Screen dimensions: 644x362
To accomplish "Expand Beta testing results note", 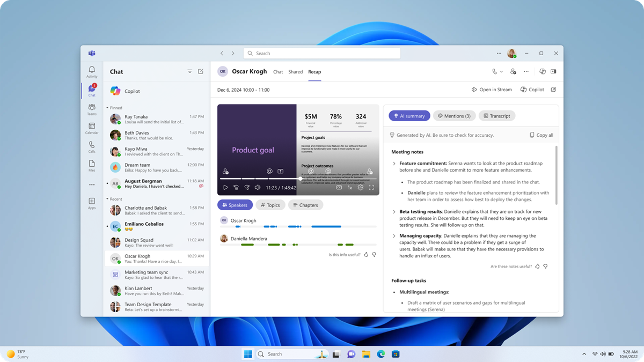I will coord(394,212).
